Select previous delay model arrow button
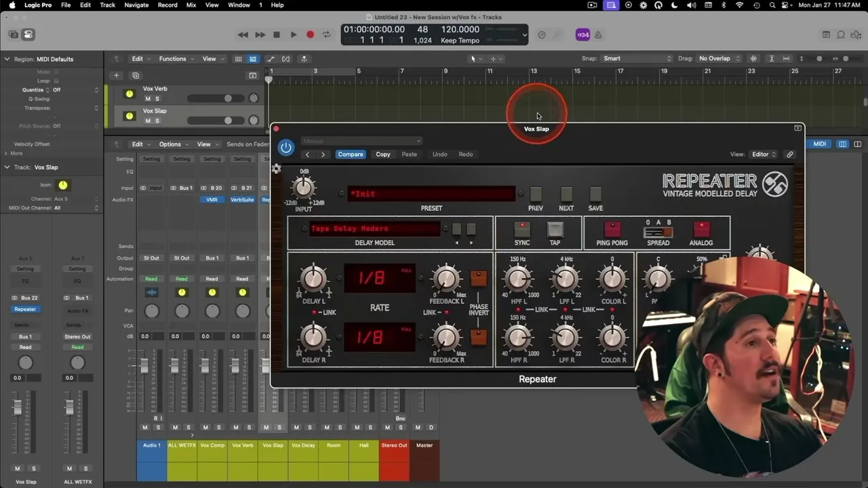 (x=457, y=230)
